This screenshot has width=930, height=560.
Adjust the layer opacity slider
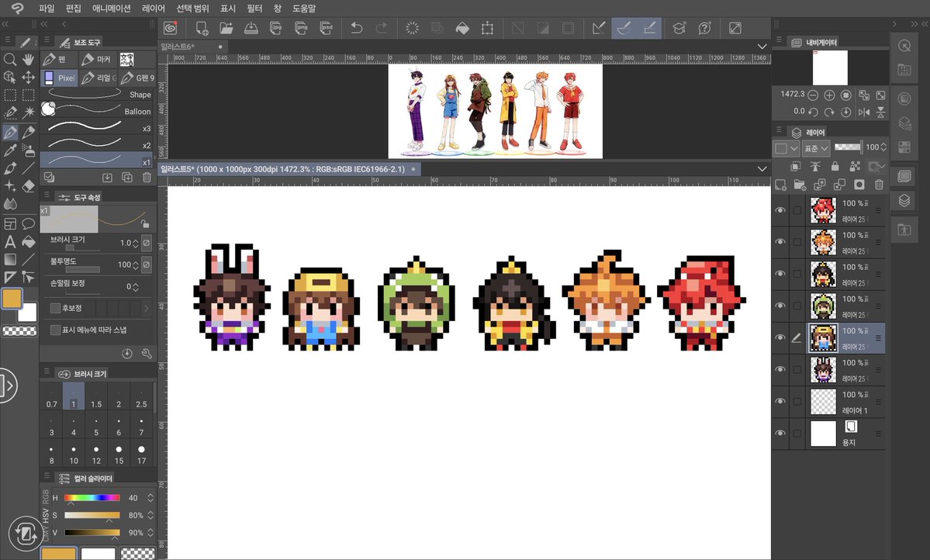coord(848,147)
